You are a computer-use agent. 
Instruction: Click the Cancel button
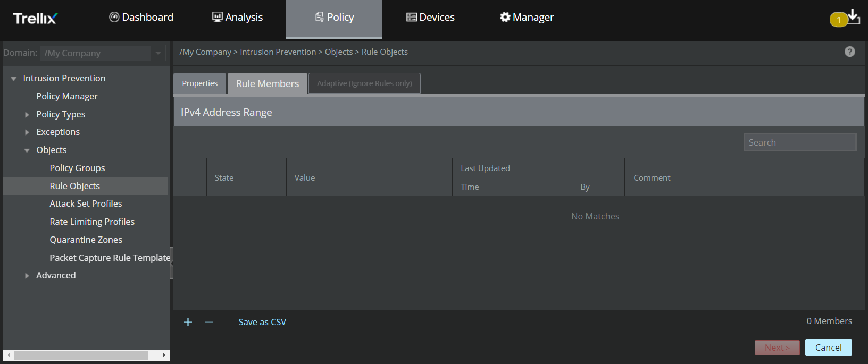pos(829,348)
